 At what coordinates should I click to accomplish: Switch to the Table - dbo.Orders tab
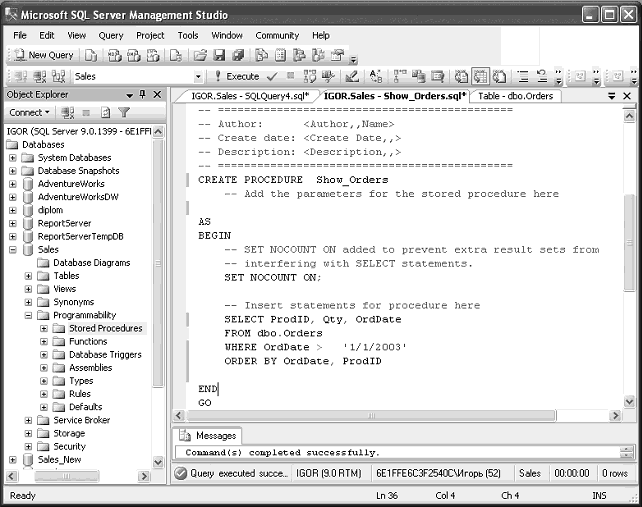click(515, 96)
